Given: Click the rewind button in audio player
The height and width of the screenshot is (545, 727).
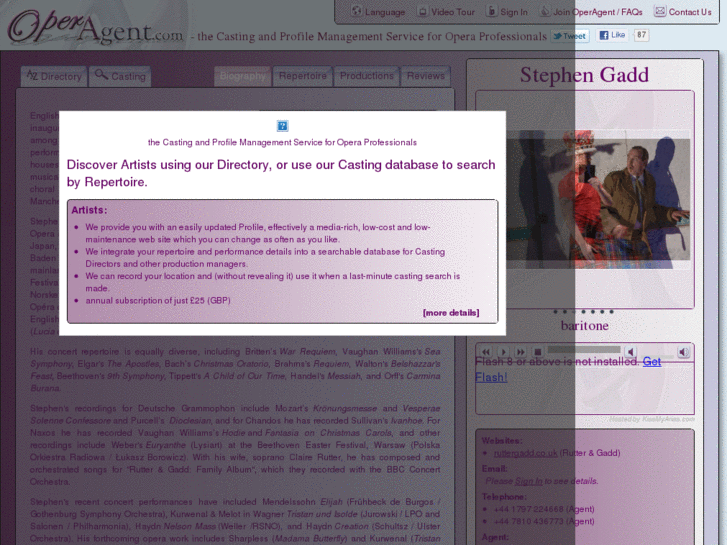Looking at the screenshot, I should [485, 352].
